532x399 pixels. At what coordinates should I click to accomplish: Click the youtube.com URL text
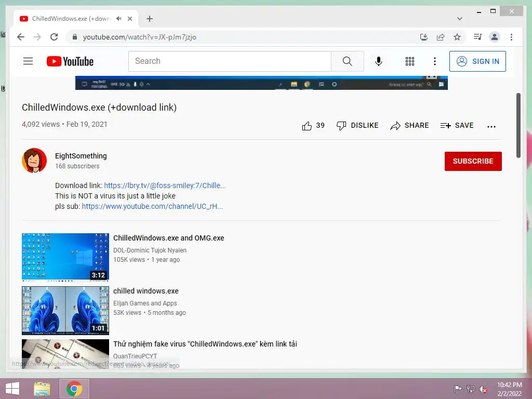(139, 37)
